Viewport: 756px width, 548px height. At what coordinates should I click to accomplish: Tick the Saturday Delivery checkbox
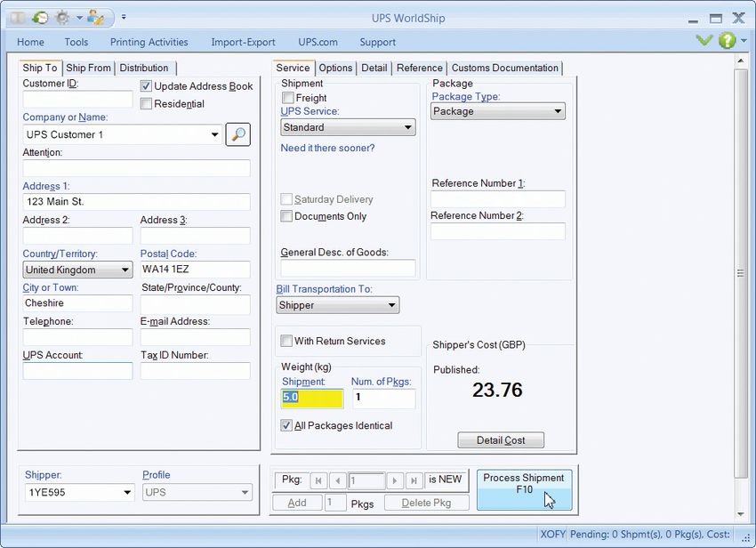click(x=286, y=199)
